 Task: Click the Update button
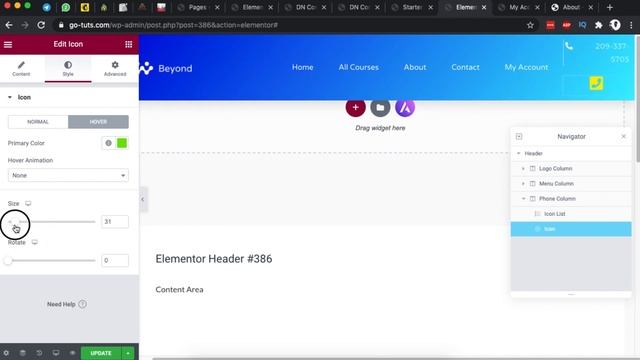[101, 353]
